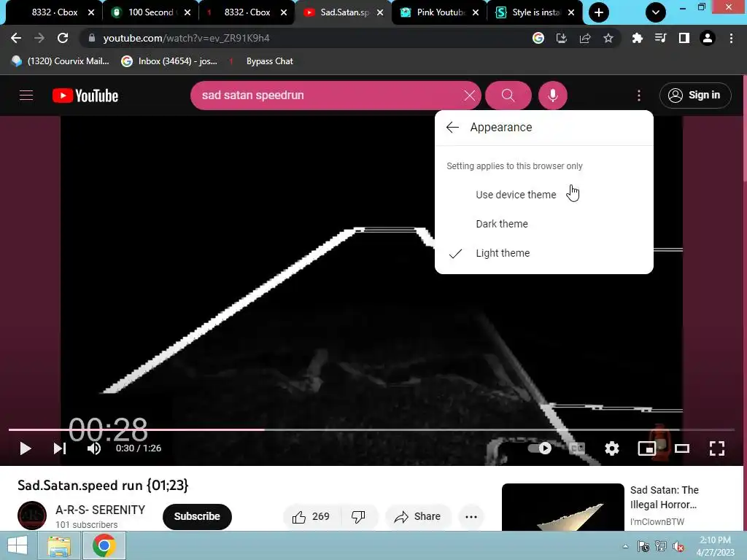Screen dimensions: 747x560
Task: Dislike the video with thumbs down
Action: pyautogui.click(x=358, y=517)
